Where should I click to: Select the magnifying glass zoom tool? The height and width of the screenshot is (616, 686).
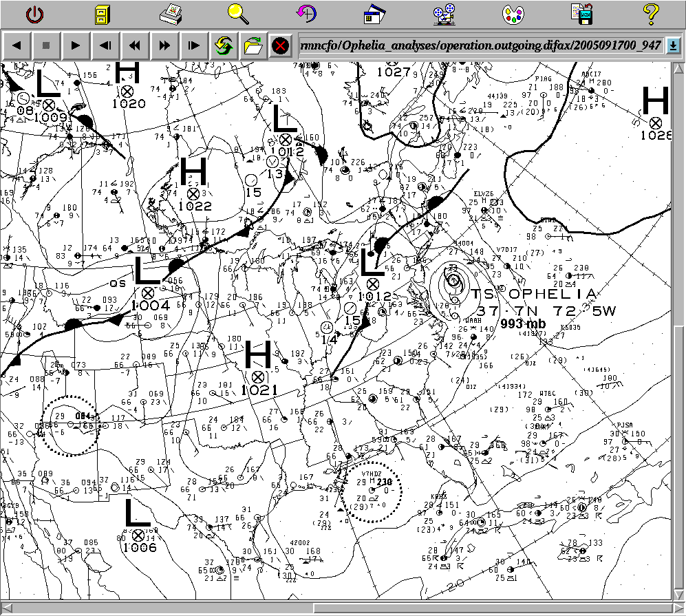[x=239, y=12]
